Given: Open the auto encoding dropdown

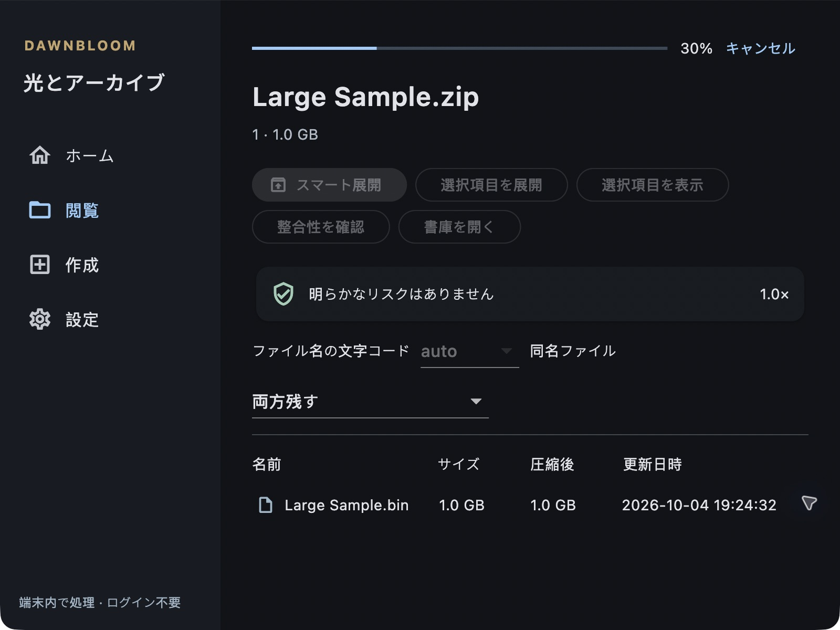Looking at the screenshot, I should click(470, 351).
